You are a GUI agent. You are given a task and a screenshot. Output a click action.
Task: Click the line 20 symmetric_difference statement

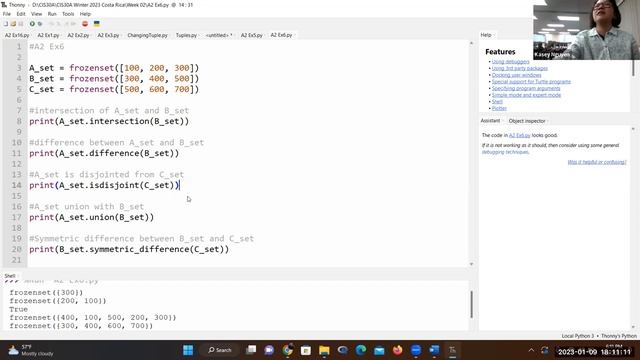click(129, 249)
